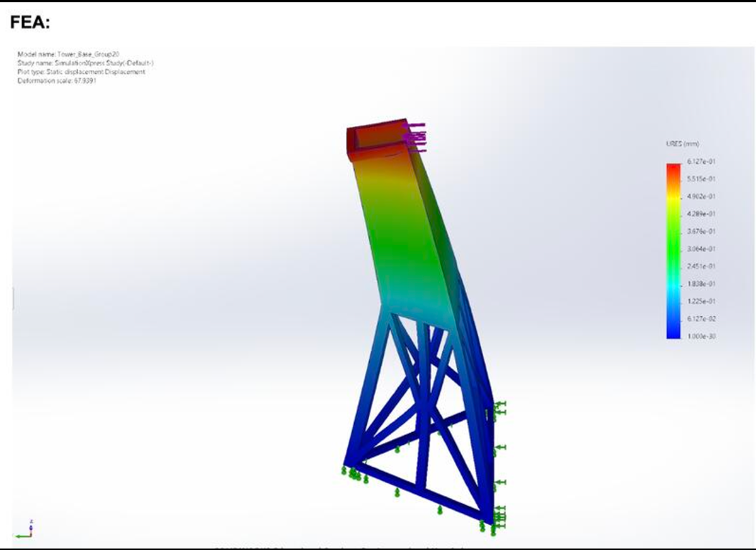756x550 pixels.
Task: Click the blue Z axis of the orientation triad
Action: [31, 525]
